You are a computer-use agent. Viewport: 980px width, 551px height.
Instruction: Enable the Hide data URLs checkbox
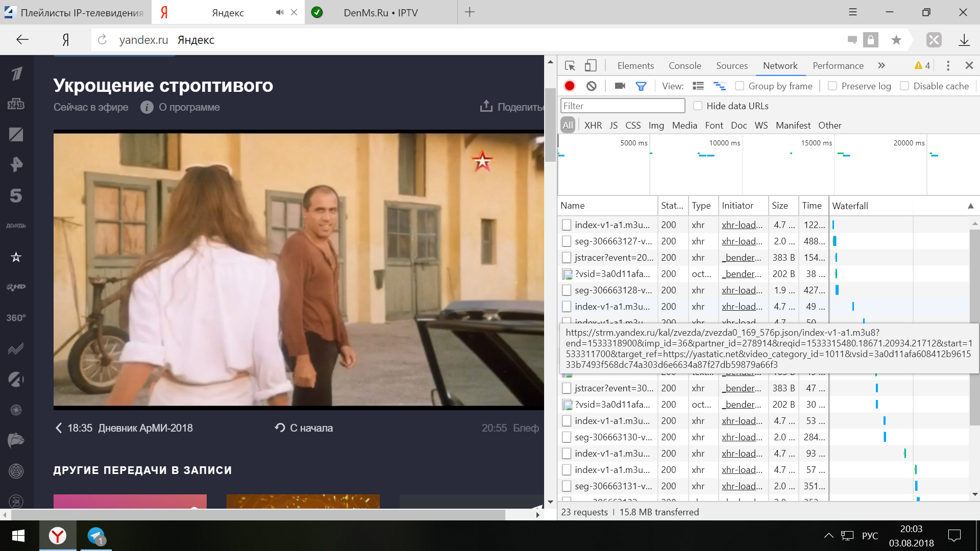pos(698,106)
